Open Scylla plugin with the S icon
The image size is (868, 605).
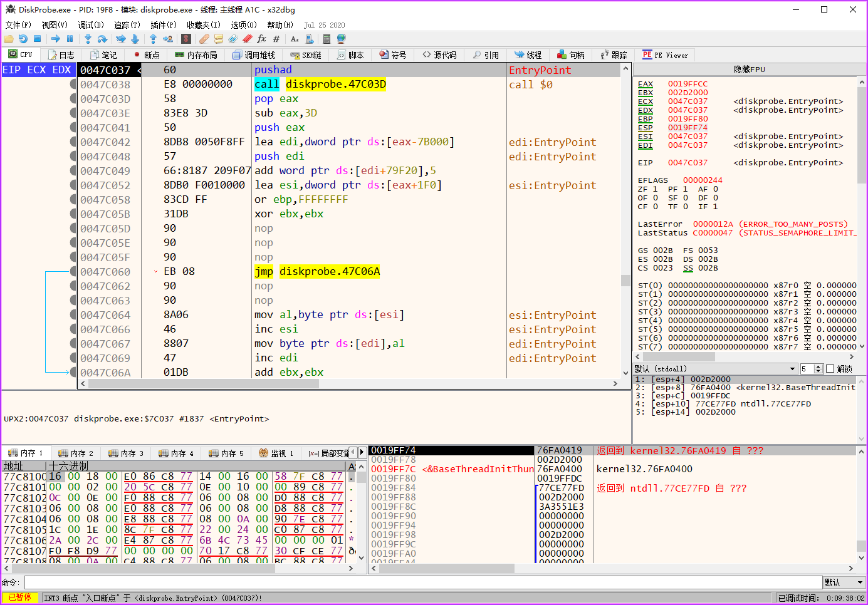(186, 39)
